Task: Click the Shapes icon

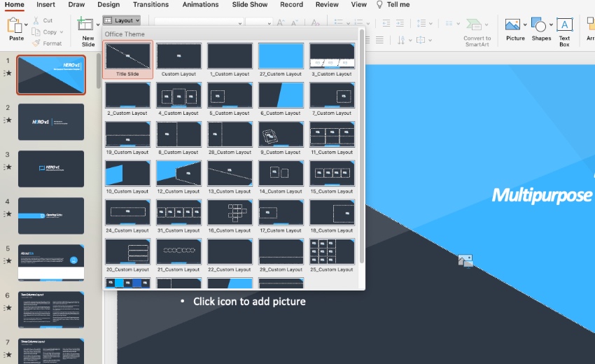Action: click(538, 24)
